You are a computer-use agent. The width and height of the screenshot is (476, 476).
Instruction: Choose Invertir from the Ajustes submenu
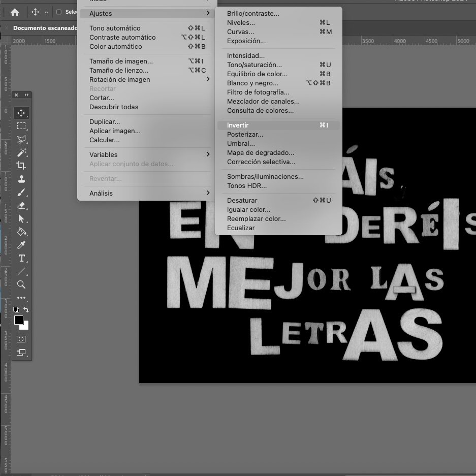(278, 125)
